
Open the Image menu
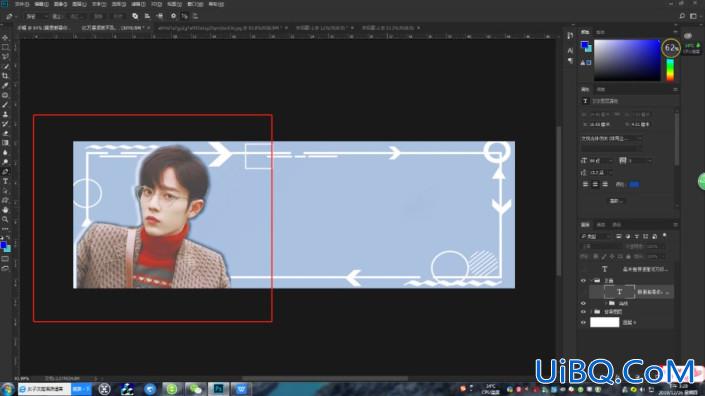pos(60,4)
